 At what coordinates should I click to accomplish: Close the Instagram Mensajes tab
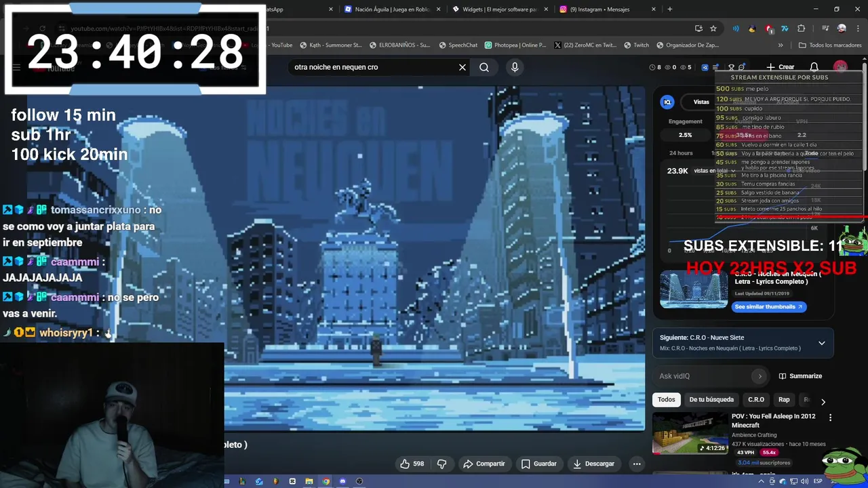[x=654, y=9]
